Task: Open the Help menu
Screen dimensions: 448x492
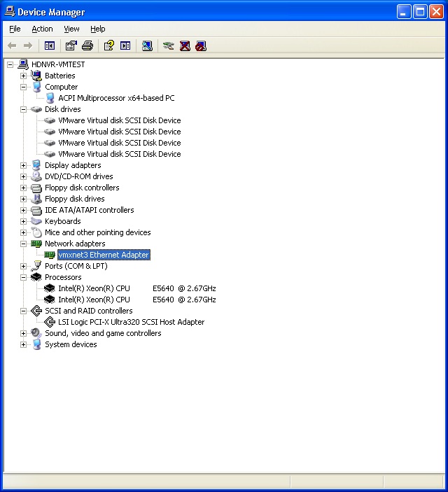Action: [97, 29]
